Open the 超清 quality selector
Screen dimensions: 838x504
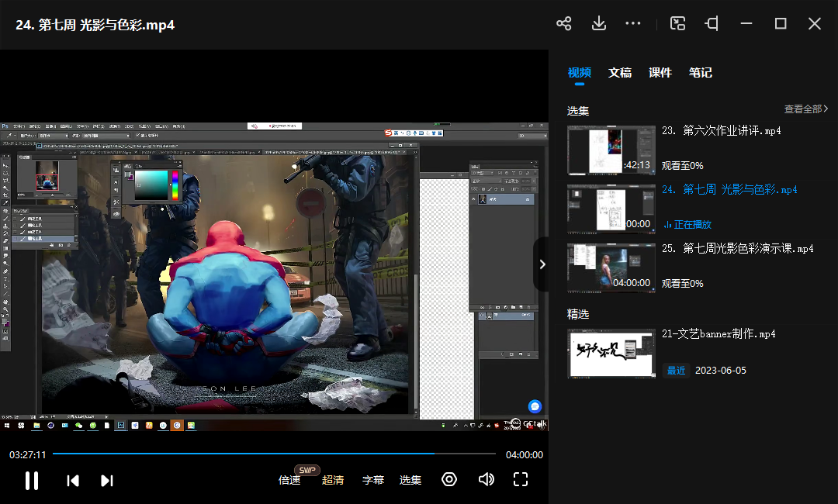pos(333,480)
